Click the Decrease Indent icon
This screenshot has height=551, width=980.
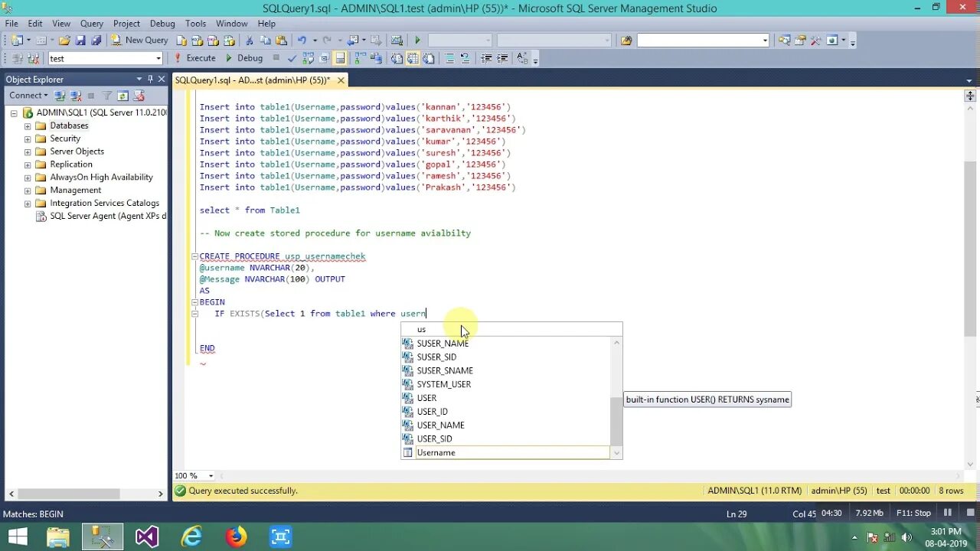point(486,58)
